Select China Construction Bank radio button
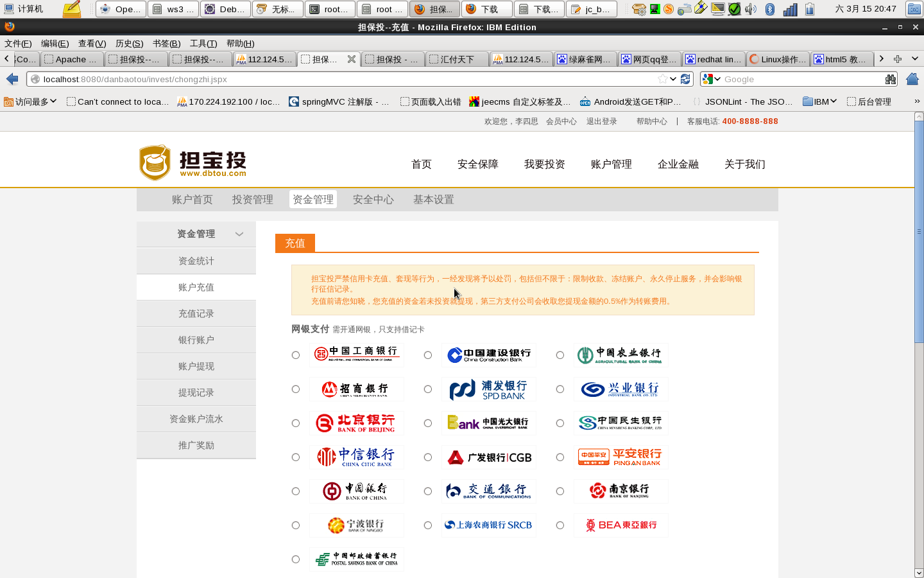This screenshot has width=924, height=578. click(x=428, y=355)
